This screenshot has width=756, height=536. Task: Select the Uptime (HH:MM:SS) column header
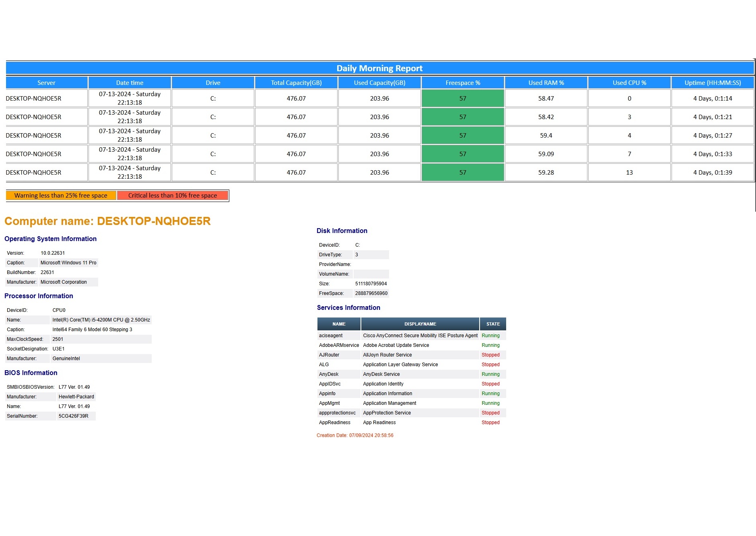coord(713,83)
